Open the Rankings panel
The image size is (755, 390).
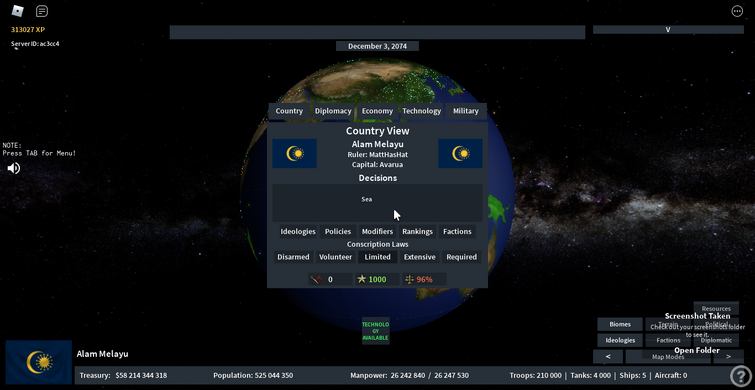417,232
